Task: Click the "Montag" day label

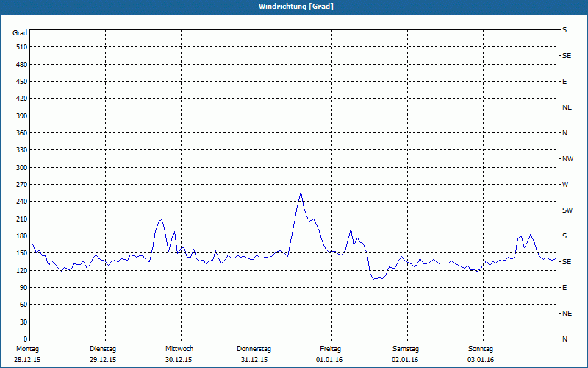Action: pyautogui.click(x=27, y=349)
